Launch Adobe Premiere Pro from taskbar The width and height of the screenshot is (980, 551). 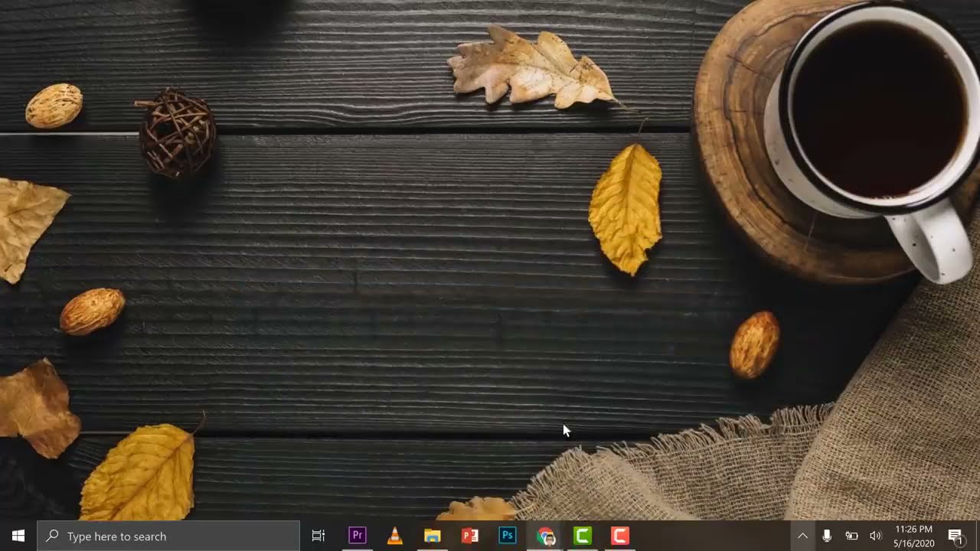click(x=357, y=536)
